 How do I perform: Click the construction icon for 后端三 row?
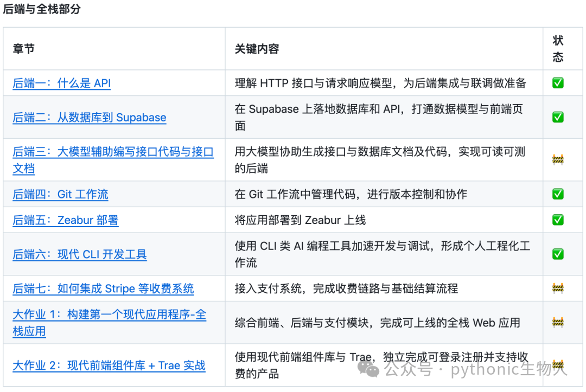[558, 160]
